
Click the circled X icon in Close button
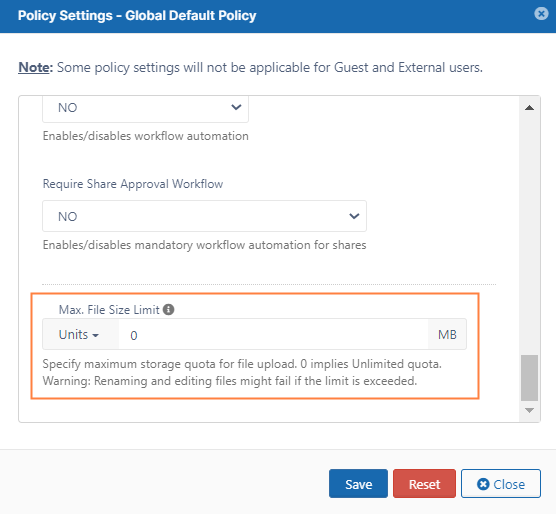click(483, 484)
